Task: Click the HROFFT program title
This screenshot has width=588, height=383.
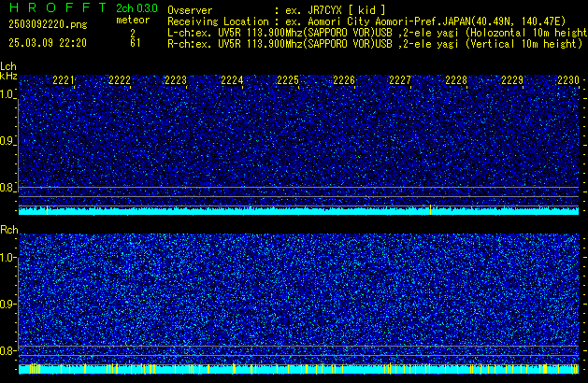Action: tap(57, 7)
